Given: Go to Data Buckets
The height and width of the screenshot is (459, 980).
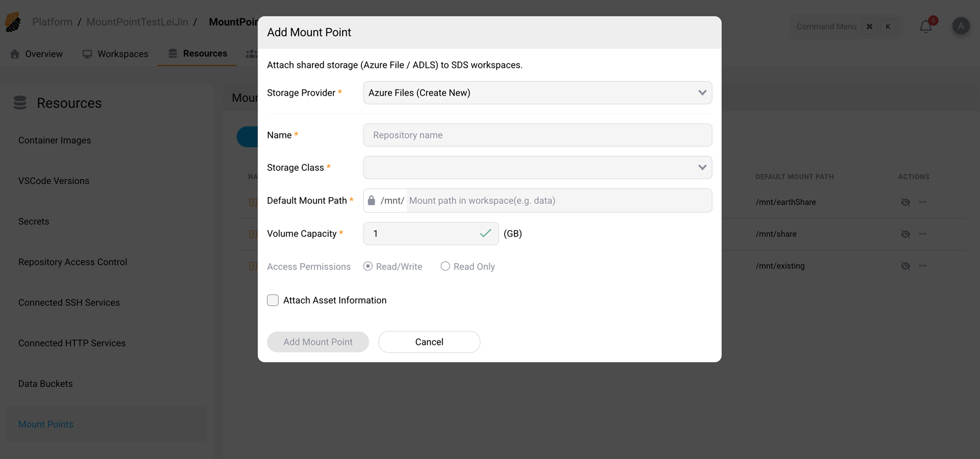Looking at the screenshot, I should (45, 384).
